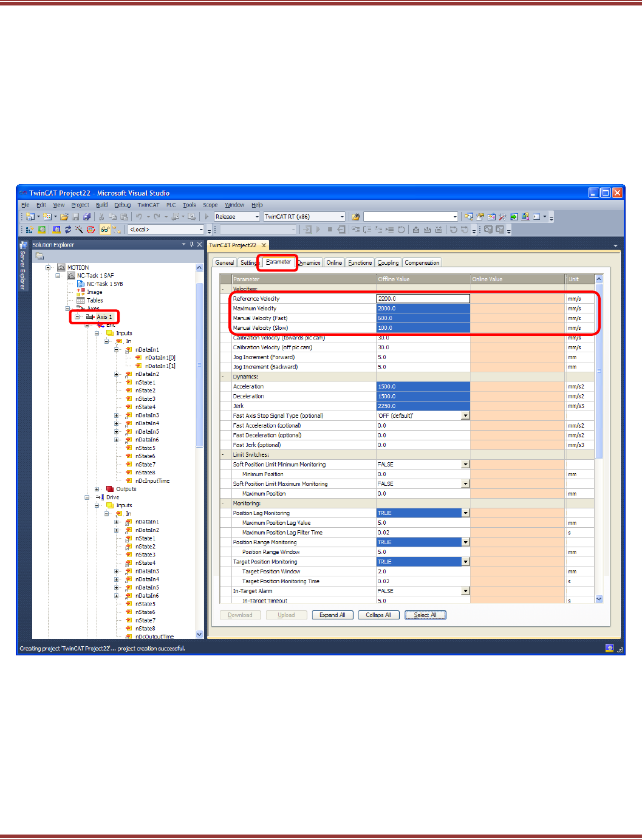Collapse the Axis 1 tree node
This screenshot has height=840, width=642.
tap(77, 316)
